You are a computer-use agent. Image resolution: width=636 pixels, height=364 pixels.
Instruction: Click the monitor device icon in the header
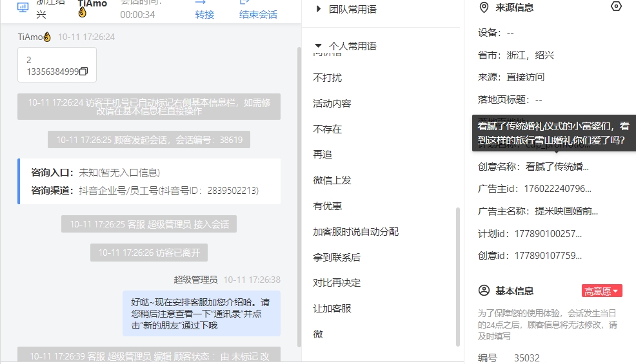[x=23, y=7]
